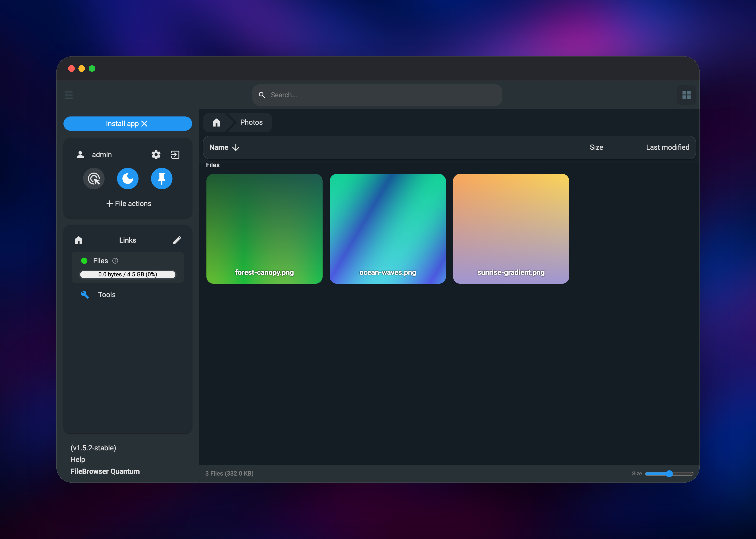
Task: Open the admin user profile icon
Action: [x=80, y=155]
